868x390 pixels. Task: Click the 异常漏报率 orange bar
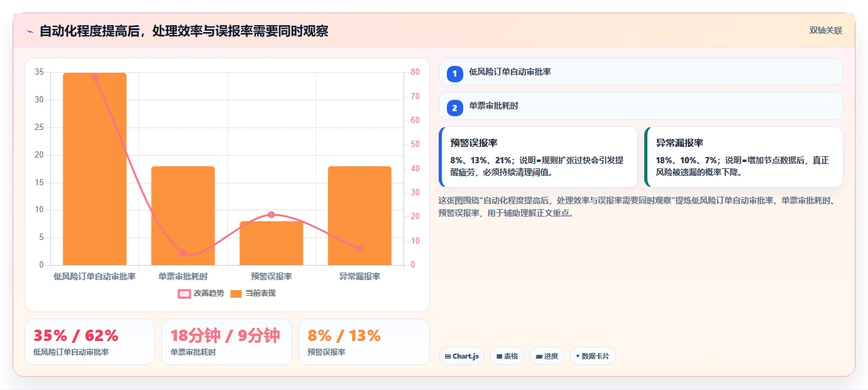(360, 215)
